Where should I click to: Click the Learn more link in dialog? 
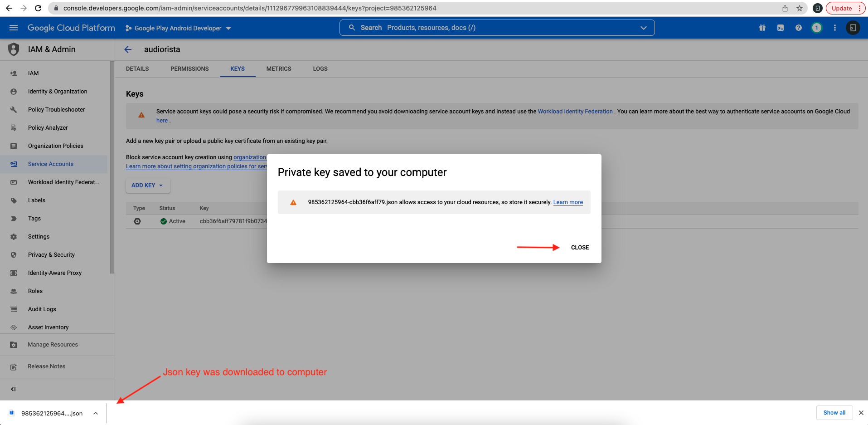pyautogui.click(x=568, y=202)
